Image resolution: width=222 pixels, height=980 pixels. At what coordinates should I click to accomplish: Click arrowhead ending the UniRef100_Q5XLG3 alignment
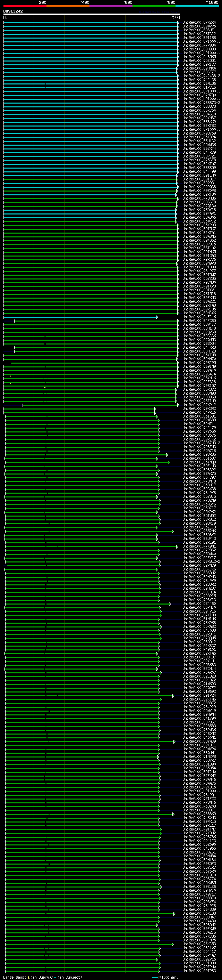pos(174,914)
